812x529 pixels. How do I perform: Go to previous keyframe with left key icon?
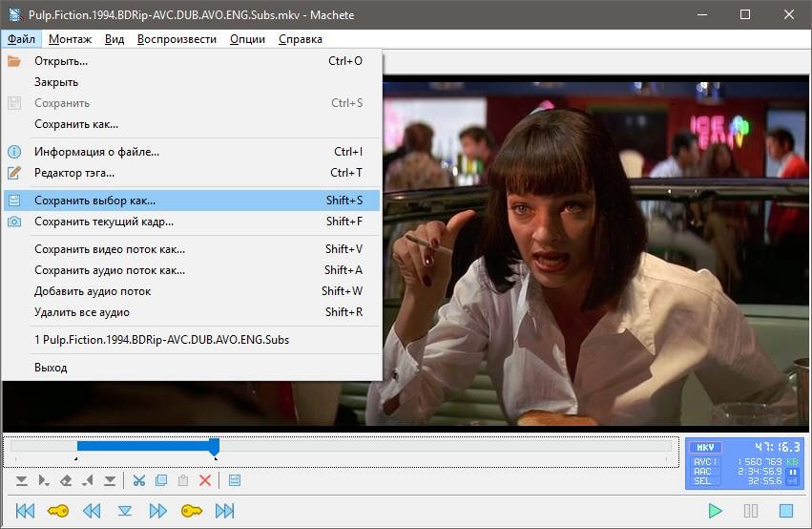tap(58, 511)
